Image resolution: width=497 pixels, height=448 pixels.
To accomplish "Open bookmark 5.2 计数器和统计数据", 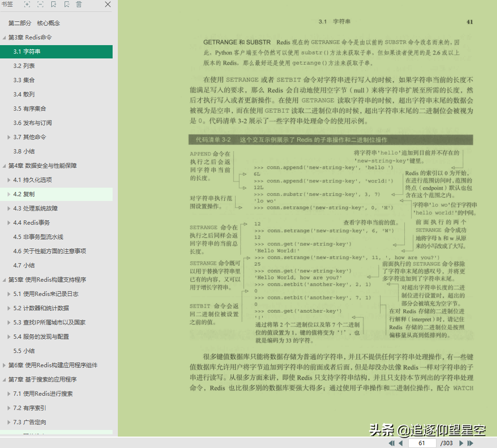I will 41,308.
